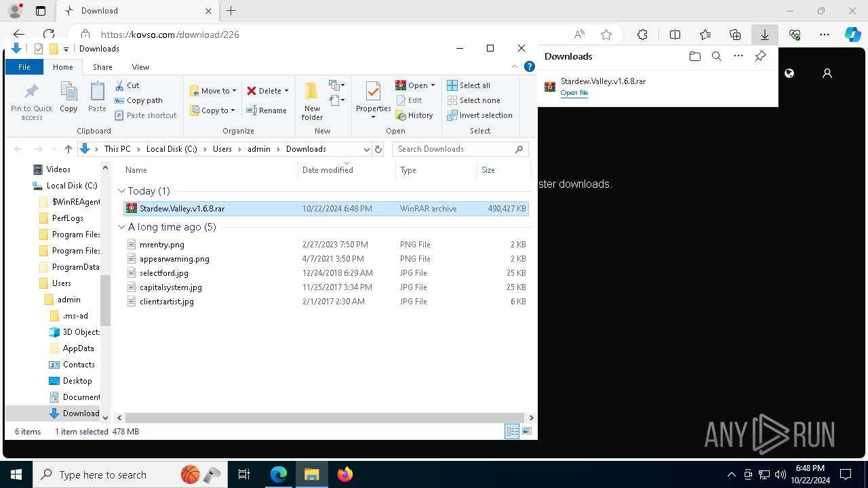Open More options in Edge Downloads panel
Image resolution: width=868 pixels, height=488 pixels.
tap(738, 56)
